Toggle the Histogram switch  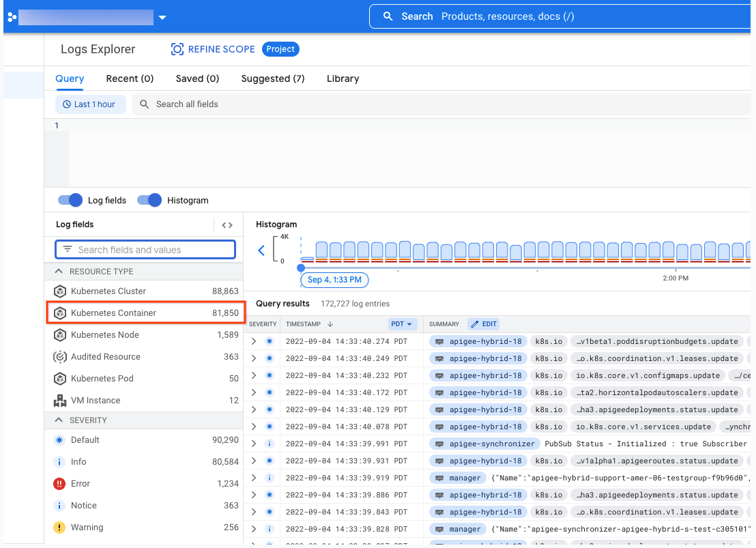(x=149, y=201)
